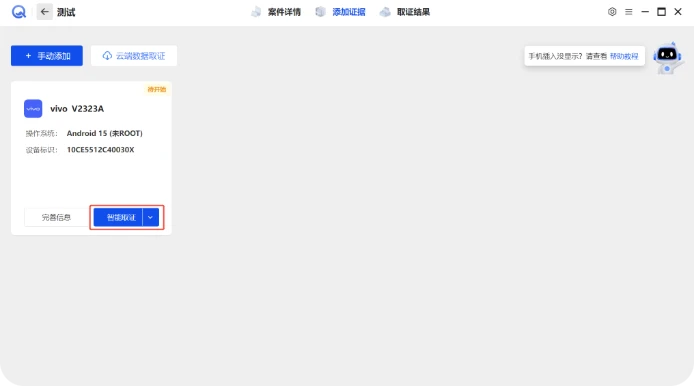Image resolution: width=694 pixels, height=386 pixels.
Task: Click the vivo device logo icon
Action: coord(33,108)
